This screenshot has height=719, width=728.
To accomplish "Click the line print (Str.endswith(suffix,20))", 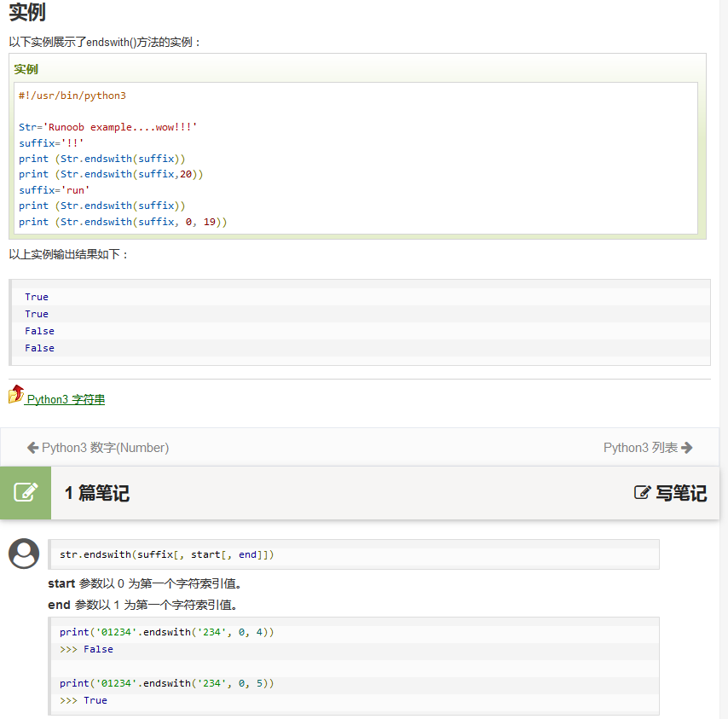I will [x=111, y=174].
